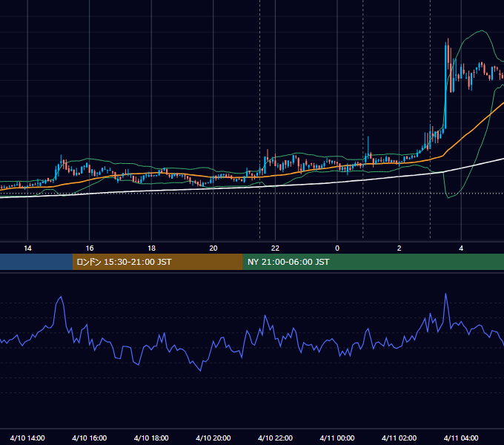504x445 pixels.
Task: Click the 4/11 04:00 date label
Action: tap(461, 438)
